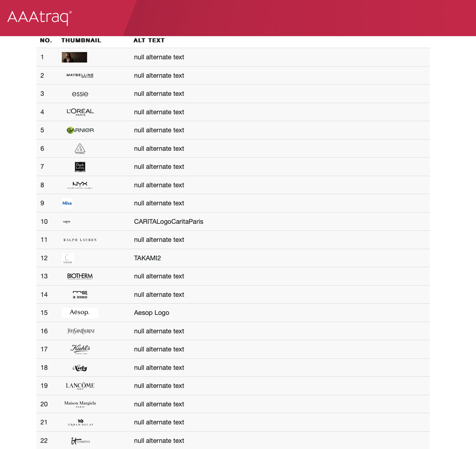The image size is (476, 449).
Task: Click null alternate text in Maybelline row
Action: [x=159, y=76]
